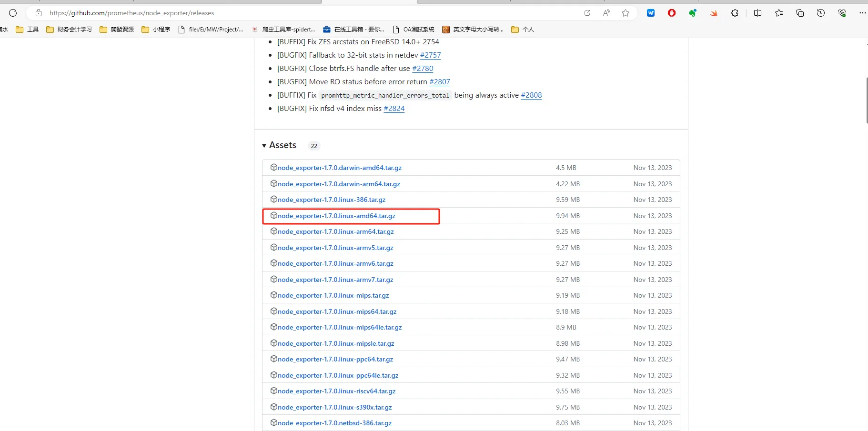Click package icon of linux-amd64 asset
Viewport: 868px width, 431px height.
pyautogui.click(x=274, y=215)
